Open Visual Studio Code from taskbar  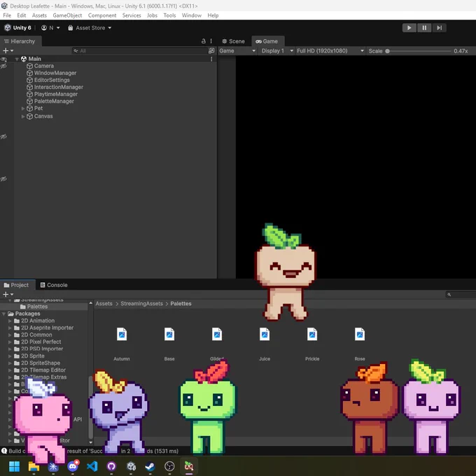pos(92,466)
